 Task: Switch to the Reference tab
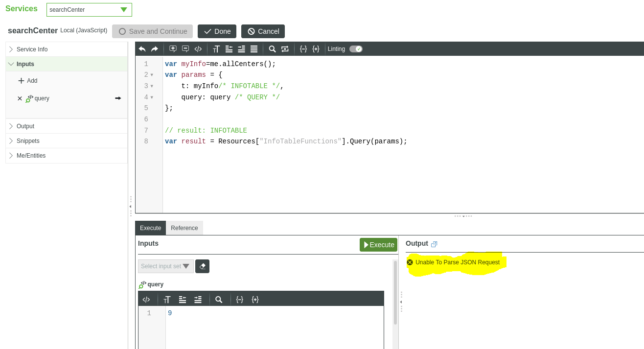184,228
